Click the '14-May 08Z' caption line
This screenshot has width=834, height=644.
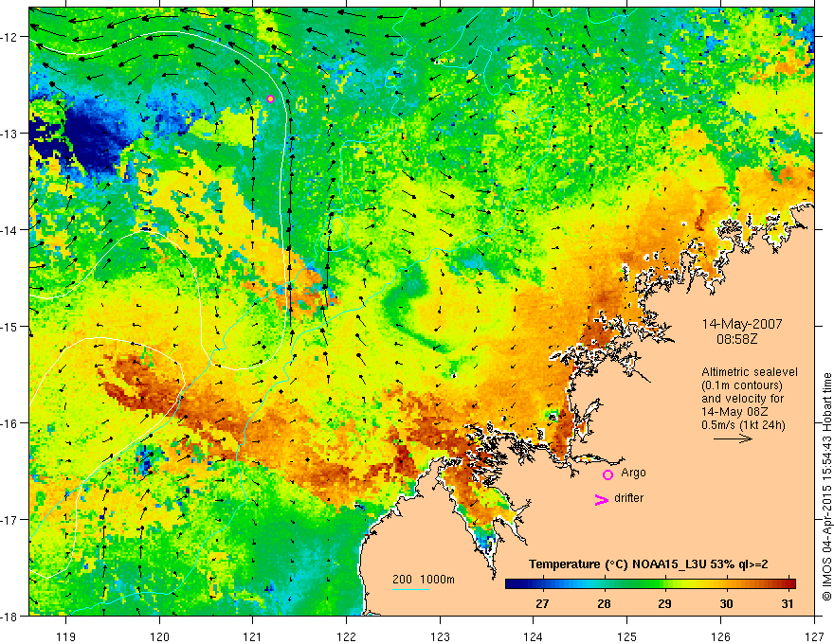point(734,412)
